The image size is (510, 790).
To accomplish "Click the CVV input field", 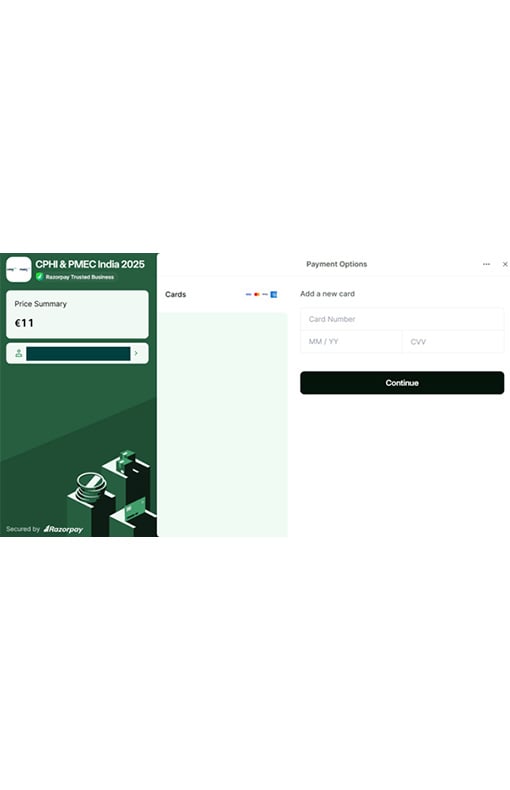I will click(453, 342).
